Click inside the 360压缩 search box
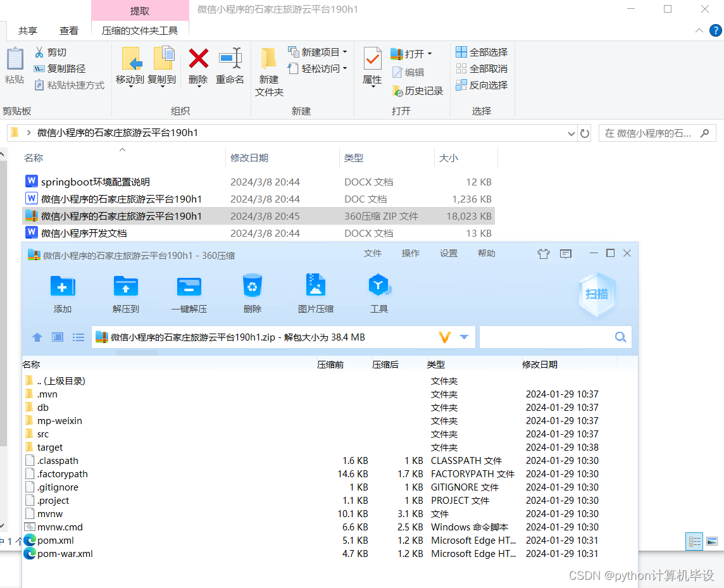Image resolution: width=724 pixels, height=588 pixels. point(551,337)
